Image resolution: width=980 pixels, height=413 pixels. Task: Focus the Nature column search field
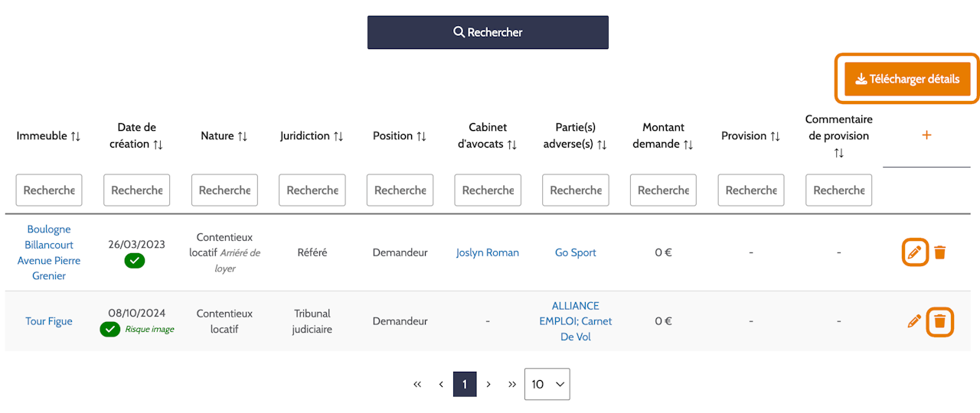224,190
